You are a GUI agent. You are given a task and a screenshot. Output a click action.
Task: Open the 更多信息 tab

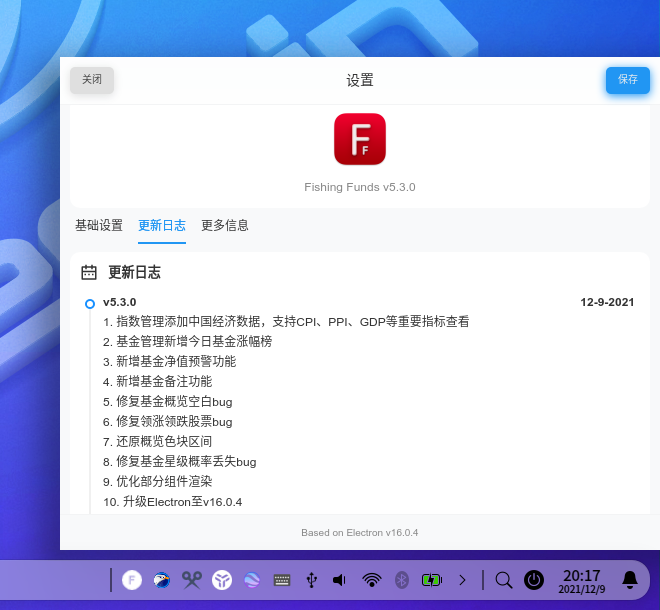225,226
